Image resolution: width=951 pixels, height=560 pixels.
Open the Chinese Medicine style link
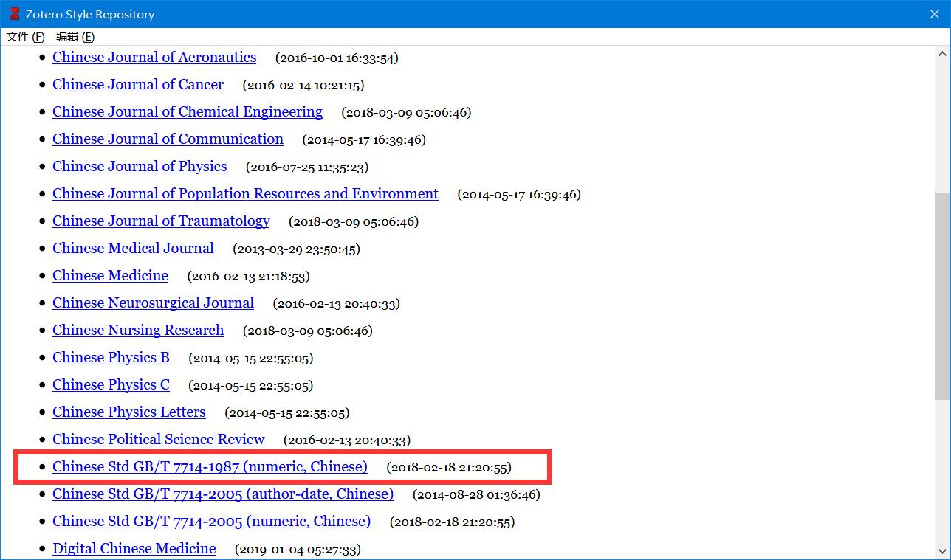(110, 276)
